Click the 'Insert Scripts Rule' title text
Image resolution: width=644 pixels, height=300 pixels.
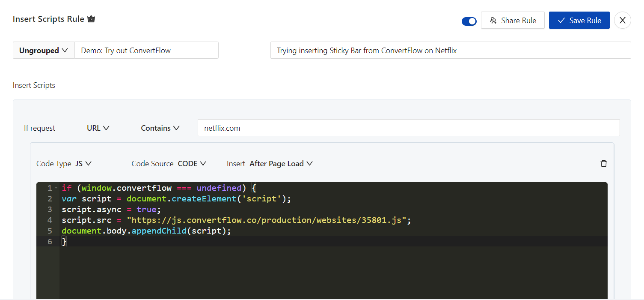48,19
